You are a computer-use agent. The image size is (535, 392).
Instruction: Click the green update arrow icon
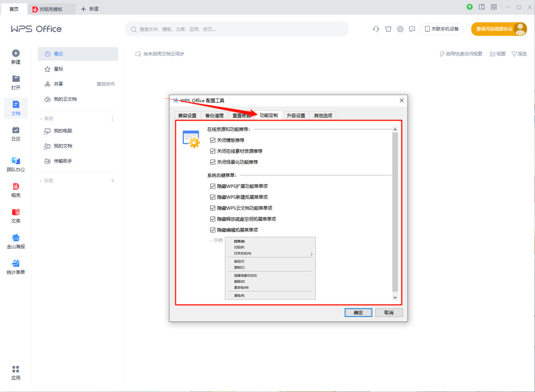[x=470, y=7]
